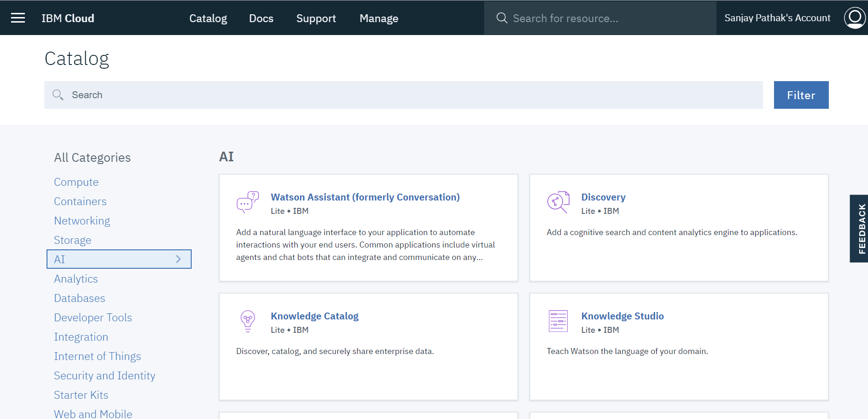Select the Networking category
The height and width of the screenshot is (419, 868).
(82, 221)
